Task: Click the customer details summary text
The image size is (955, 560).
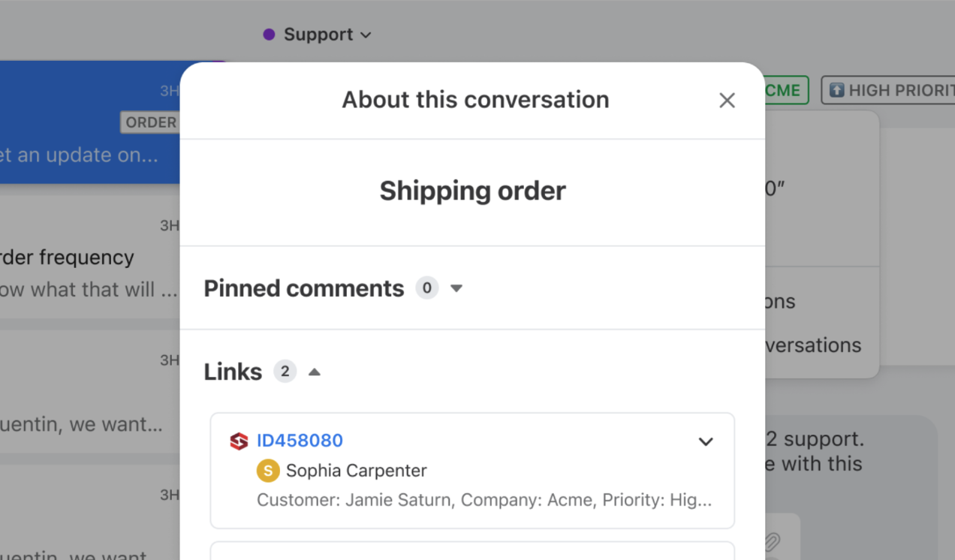Action: pyautogui.click(x=484, y=500)
